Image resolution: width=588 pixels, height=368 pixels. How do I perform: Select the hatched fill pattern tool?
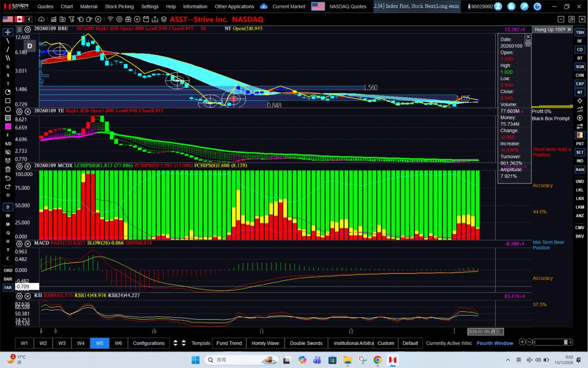click(x=8, y=118)
